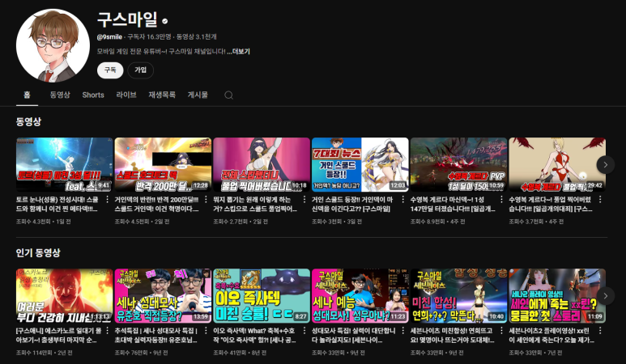
Task: Open title 세븐나이츠2 플레이영상 xx린
Action: point(551,336)
